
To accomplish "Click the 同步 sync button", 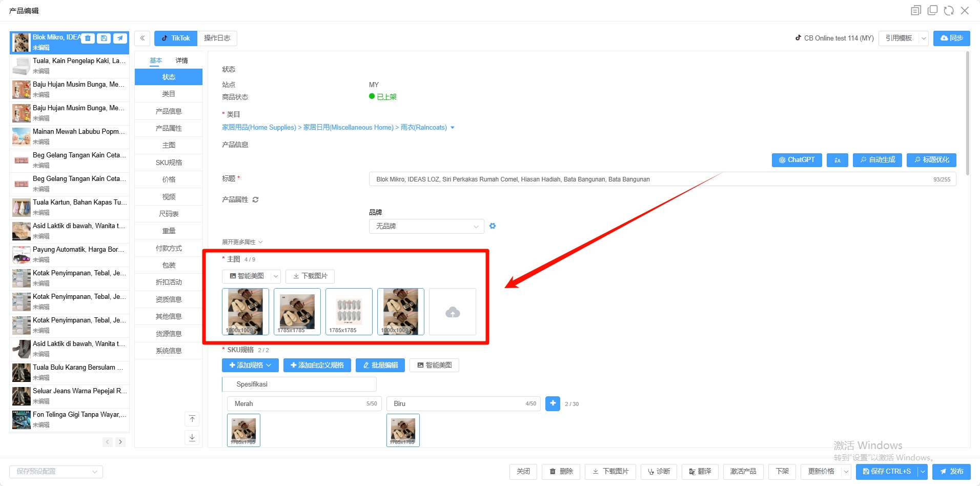I will point(951,38).
